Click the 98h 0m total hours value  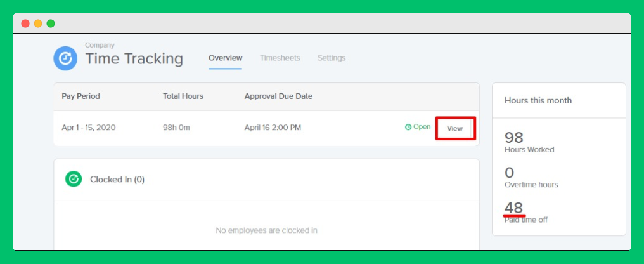[x=176, y=128]
